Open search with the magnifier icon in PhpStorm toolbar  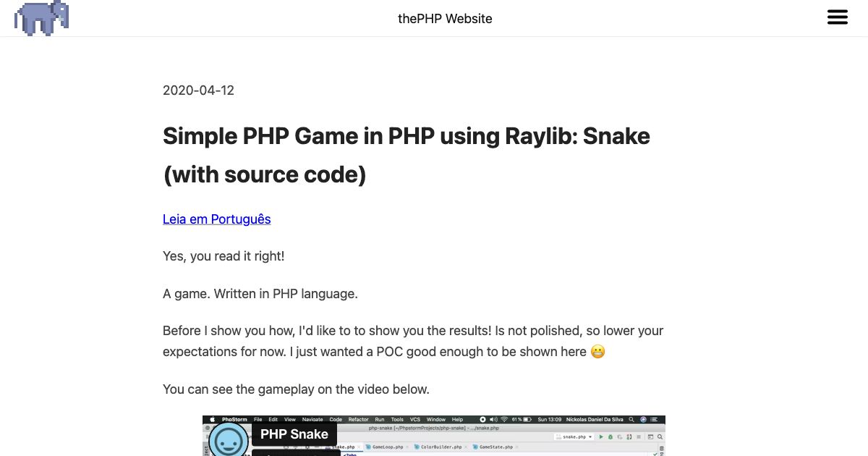pyautogui.click(x=660, y=436)
